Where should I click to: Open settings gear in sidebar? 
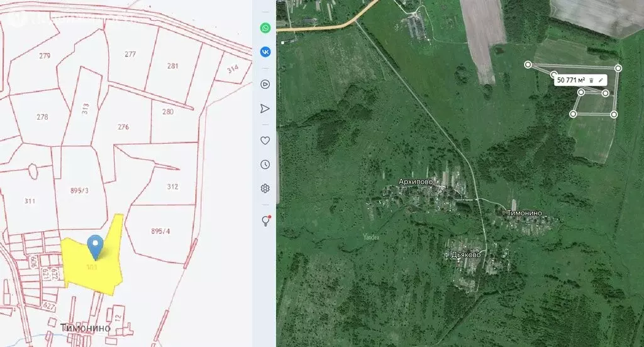(x=265, y=188)
